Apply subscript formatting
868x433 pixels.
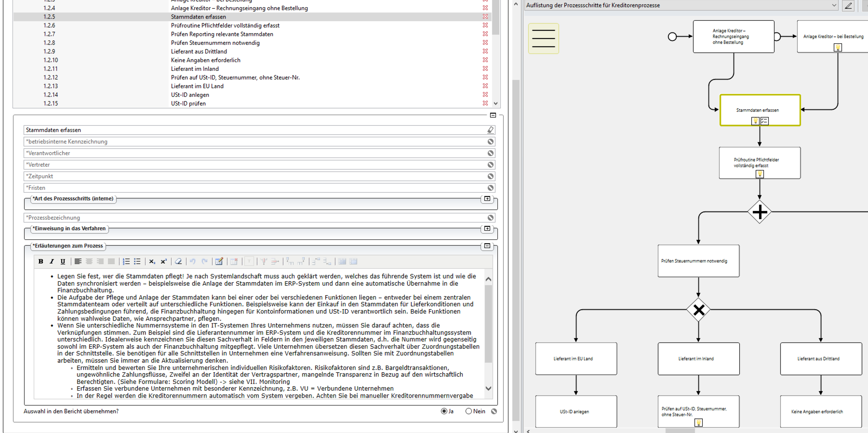(152, 261)
